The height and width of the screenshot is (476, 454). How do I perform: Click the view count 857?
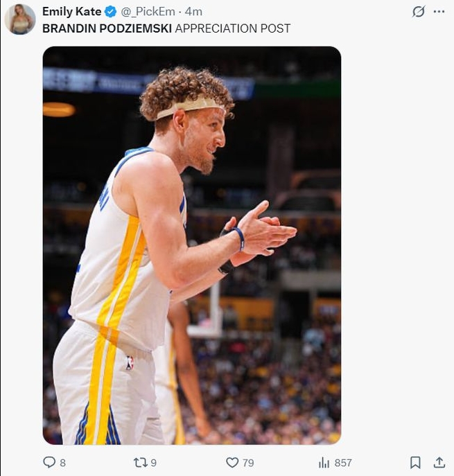(x=343, y=463)
